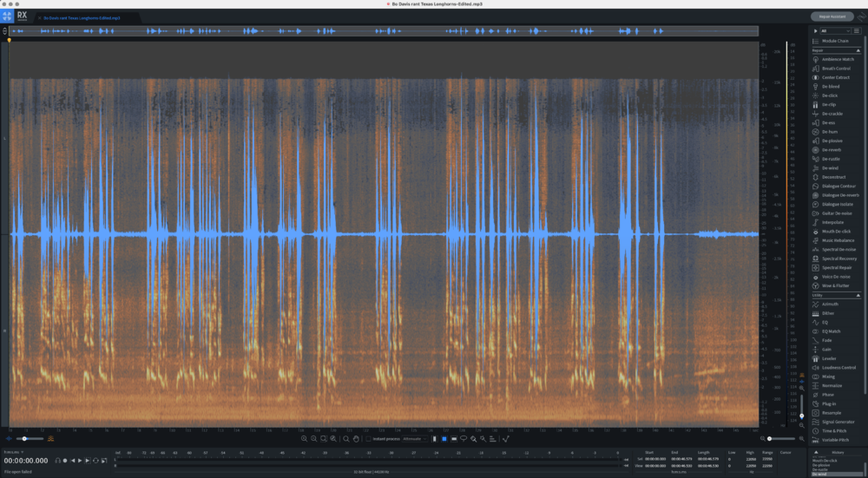Select the lasso selection tool
The width and height of the screenshot is (868, 478).
coord(464,439)
